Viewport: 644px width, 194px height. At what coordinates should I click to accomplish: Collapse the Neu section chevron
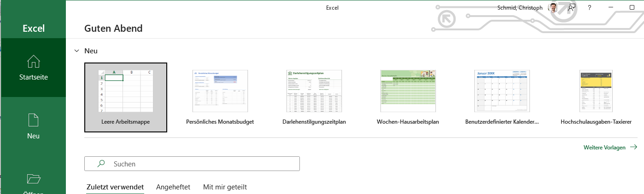pyautogui.click(x=76, y=51)
